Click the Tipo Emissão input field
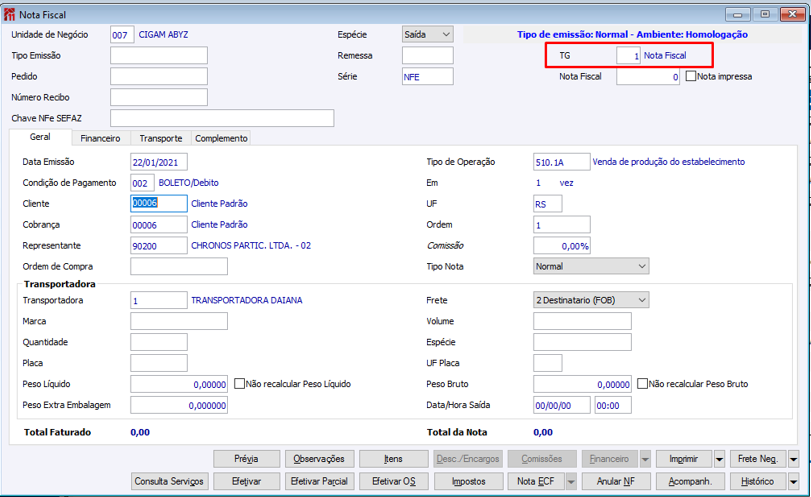The width and height of the screenshot is (811, 497). (x=159, y=55)
